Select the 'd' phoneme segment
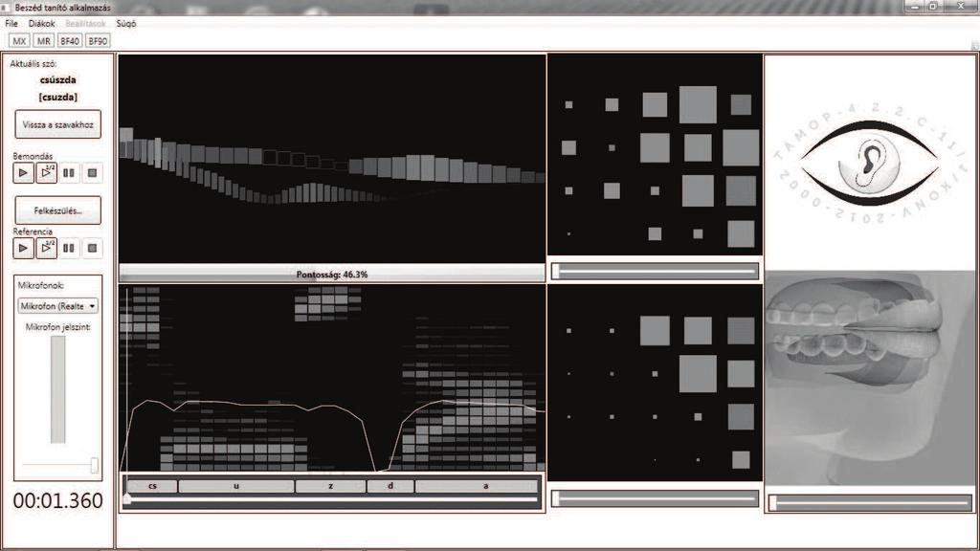The image size is (980, 551). tap(390, 485)
